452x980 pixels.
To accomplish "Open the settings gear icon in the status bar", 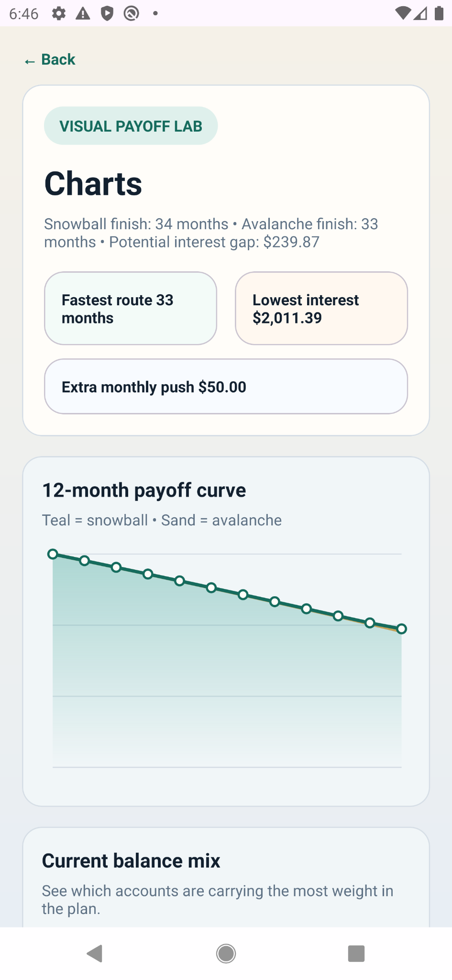I will 59,13.
